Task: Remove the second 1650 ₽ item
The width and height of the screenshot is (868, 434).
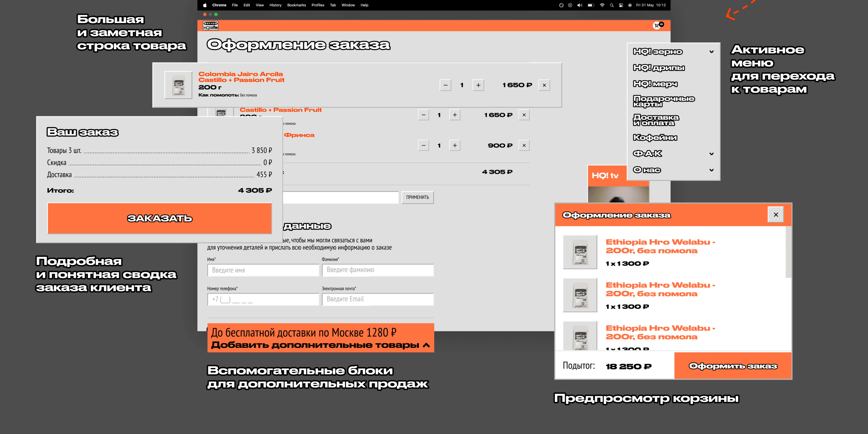Action: pos(524,115)
